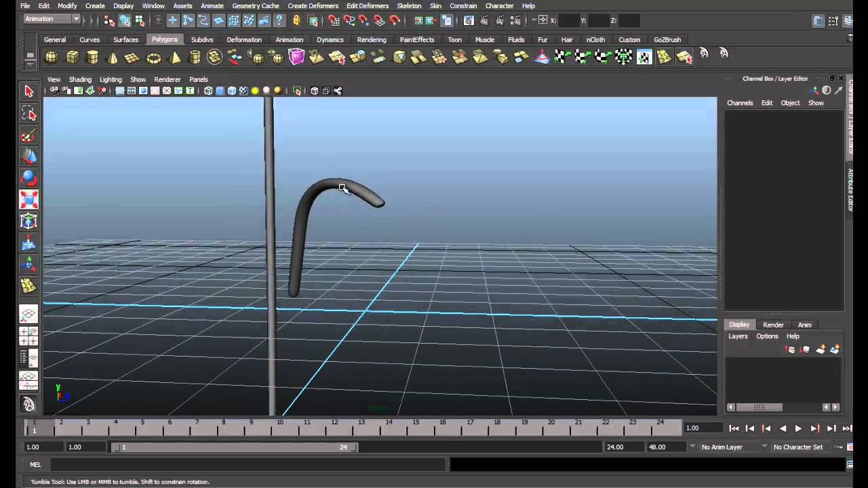Switch to the Rendering shelf tab

(x=372, y=39)
